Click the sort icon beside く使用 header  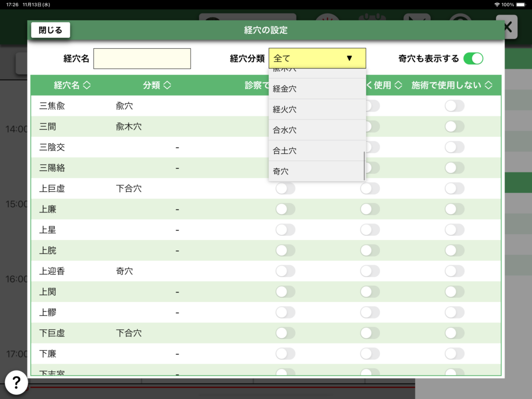pyautogui.click(x=399, y=85)
